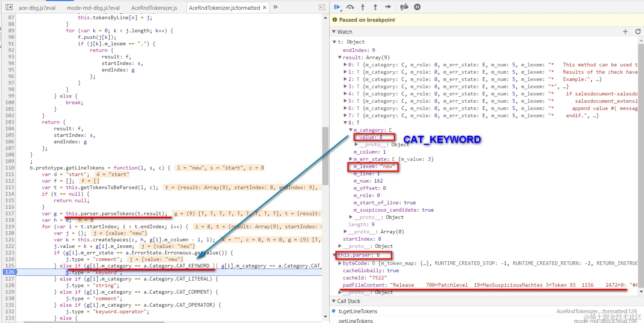
Task: Expand the m_err_state: E node
Action: pyautogui.click(x=351, y=159)
